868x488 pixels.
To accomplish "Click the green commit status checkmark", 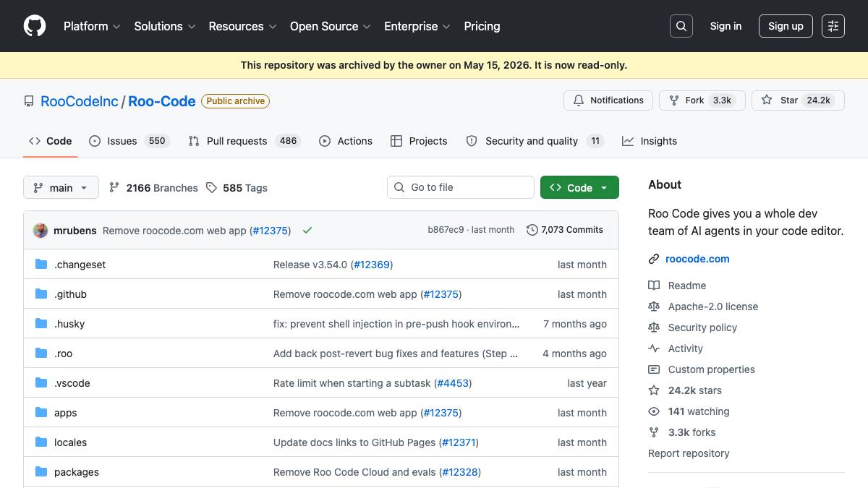I will click(307, 231).
